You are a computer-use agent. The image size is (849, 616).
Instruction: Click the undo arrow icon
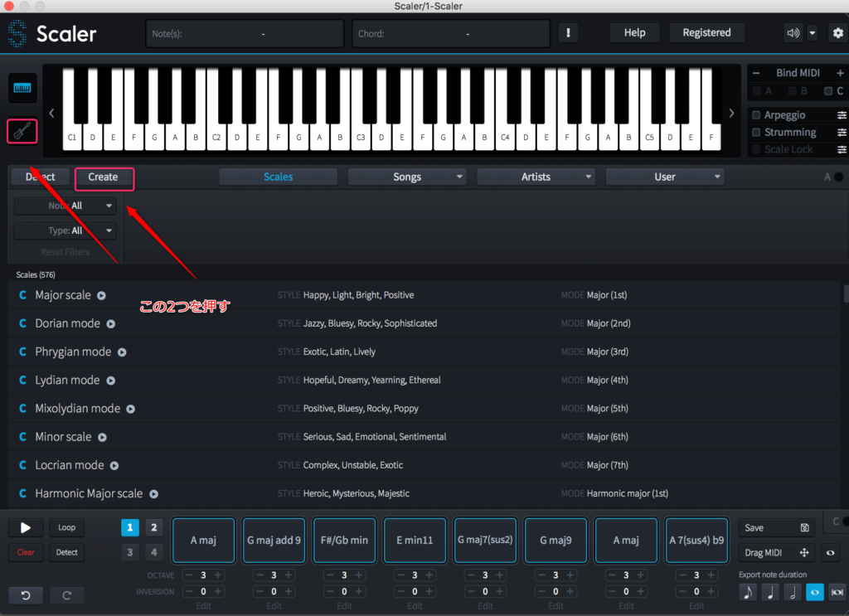pos(26,594)
